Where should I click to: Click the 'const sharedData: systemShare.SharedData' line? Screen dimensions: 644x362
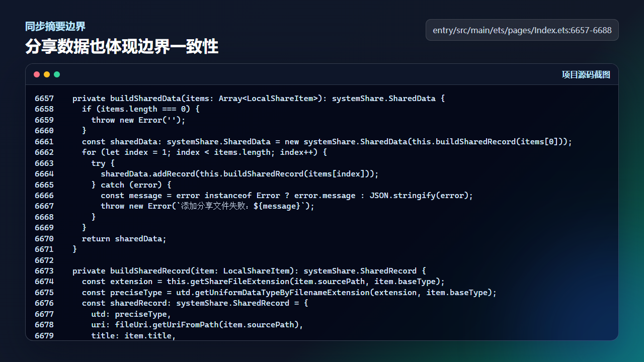(x=327, y=142)
